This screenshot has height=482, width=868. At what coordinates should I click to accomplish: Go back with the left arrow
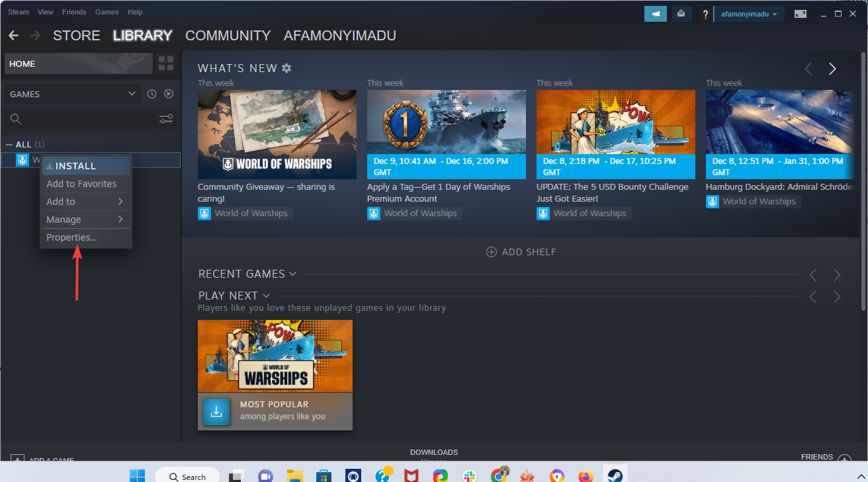point(13,35)
